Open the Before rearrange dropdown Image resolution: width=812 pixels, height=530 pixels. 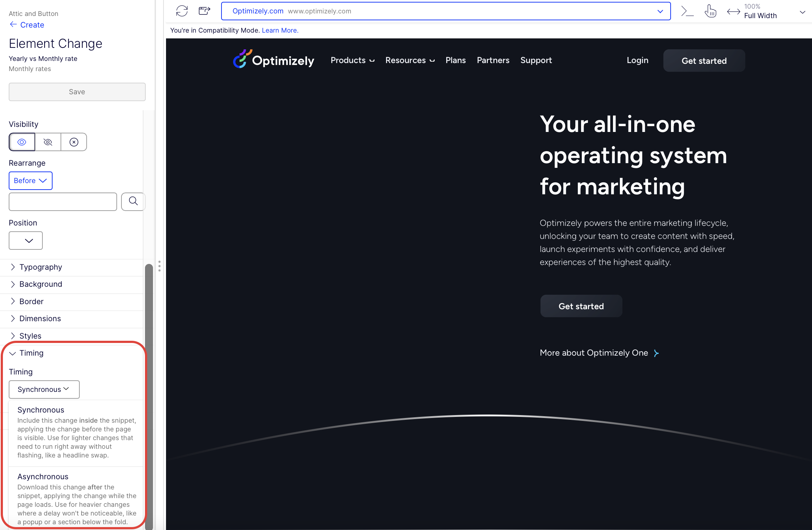click(30, 181)
